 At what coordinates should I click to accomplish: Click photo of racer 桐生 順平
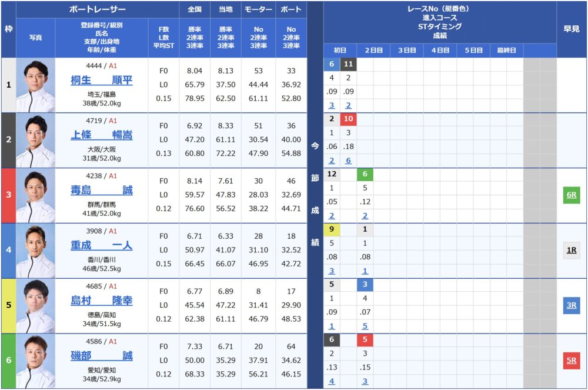click(x=36, y=85)
